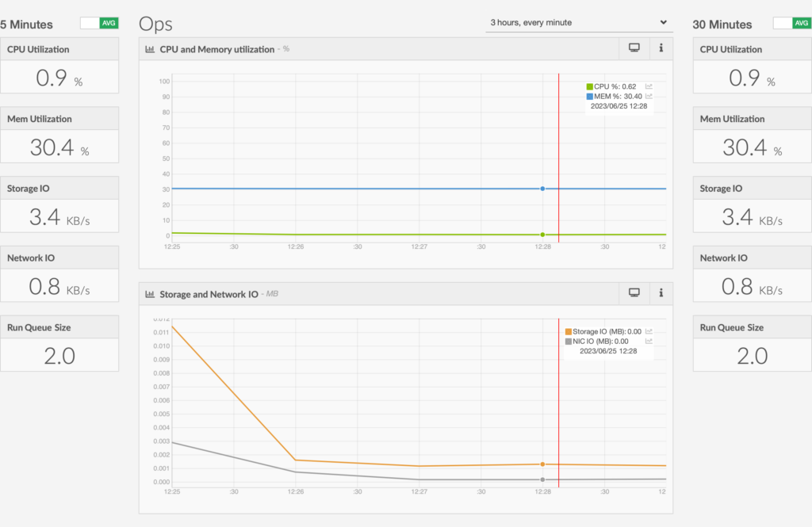
Task: Click CPU Utilization 0.9 % value in 30 Minutes panel
Action: pos(752,78)
